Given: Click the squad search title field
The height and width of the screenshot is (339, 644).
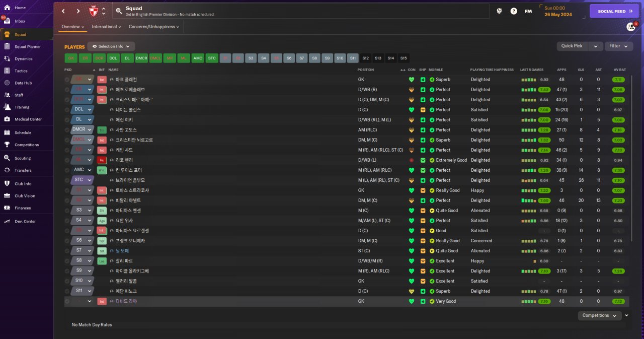Looking at the screenshot, I should click(300, 11).
